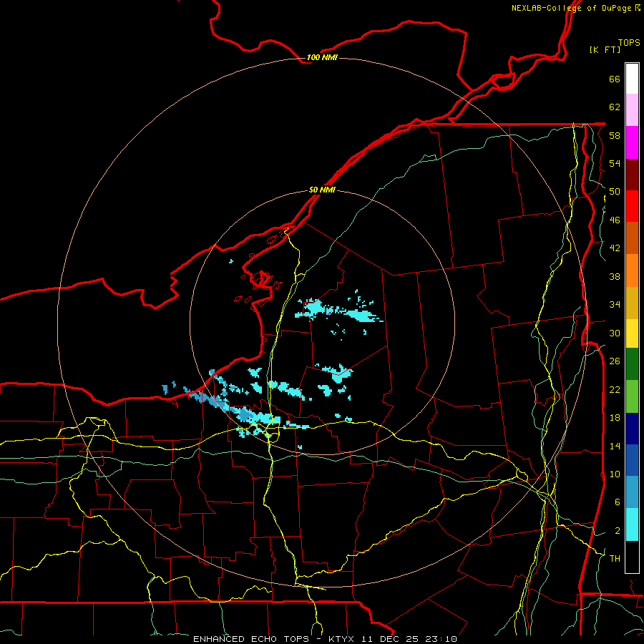Viewport: 644px width, 644px height.
Task: Click the TOPS legend heading
Action: pos(629,43)
